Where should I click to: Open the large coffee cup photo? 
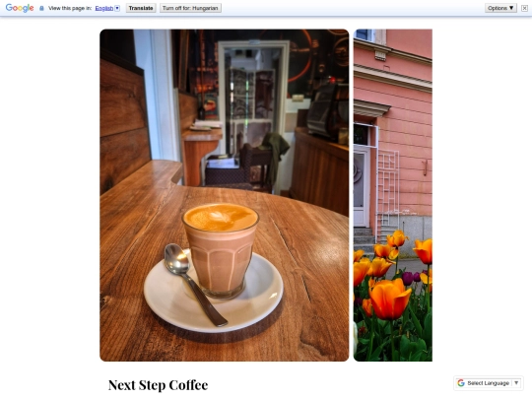pyautogui.click(x=225, y=195)
